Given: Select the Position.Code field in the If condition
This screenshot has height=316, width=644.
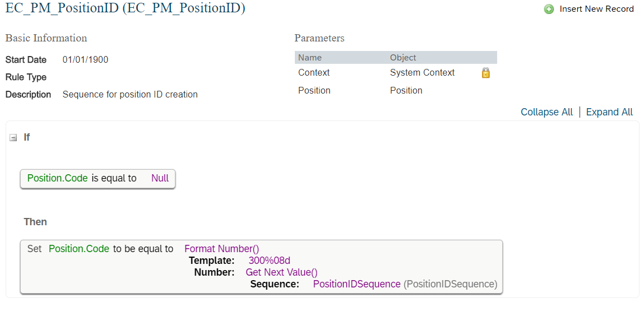Looking at the screenshot, I should pos(58,178).
